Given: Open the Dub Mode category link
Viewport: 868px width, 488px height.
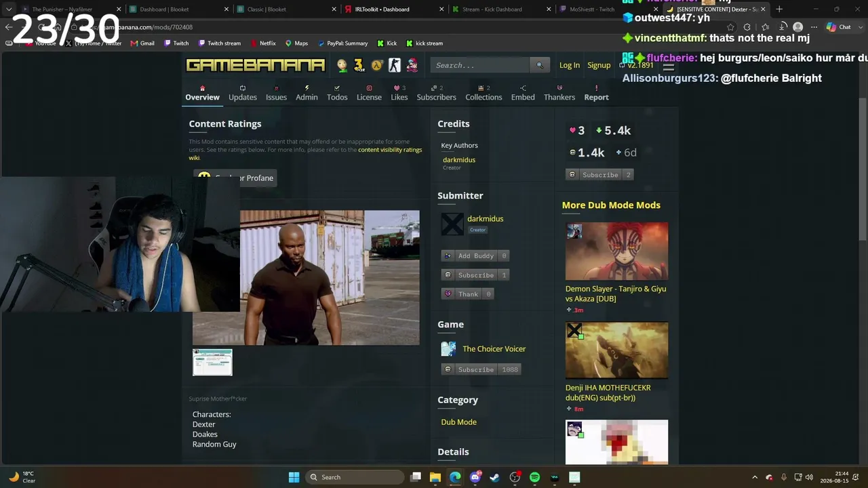Looking at the screenshot, I should (x=459, y=422).
